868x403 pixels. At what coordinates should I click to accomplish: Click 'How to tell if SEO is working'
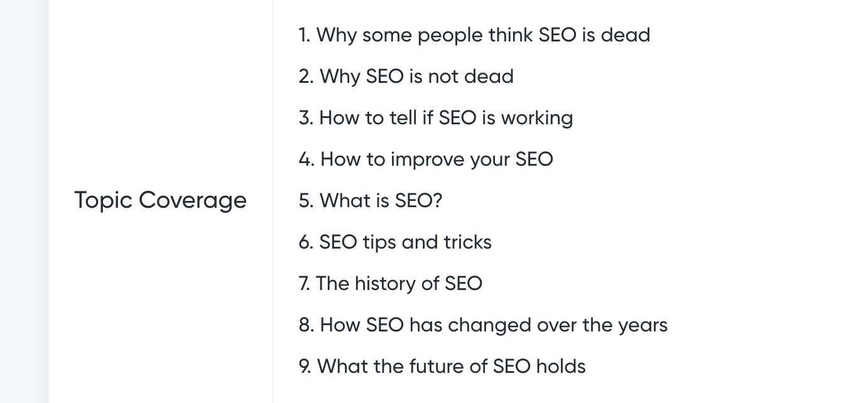click(446, 117)
